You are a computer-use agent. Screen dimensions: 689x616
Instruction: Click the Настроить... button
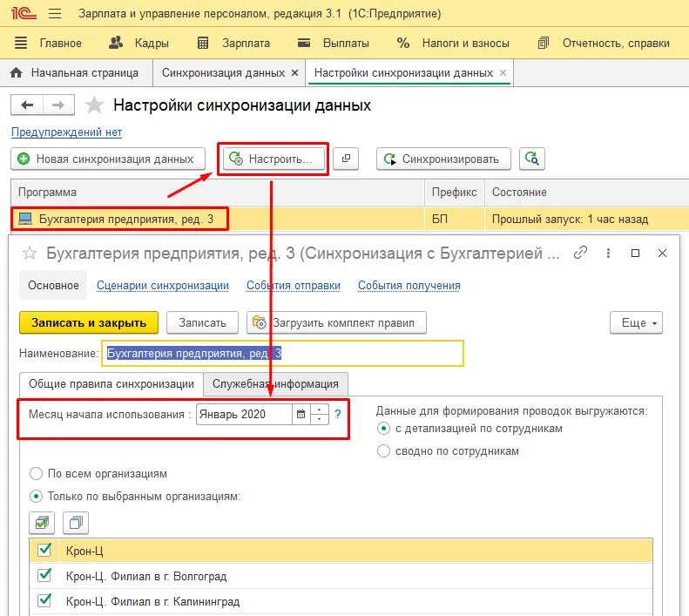click(274, 159)
